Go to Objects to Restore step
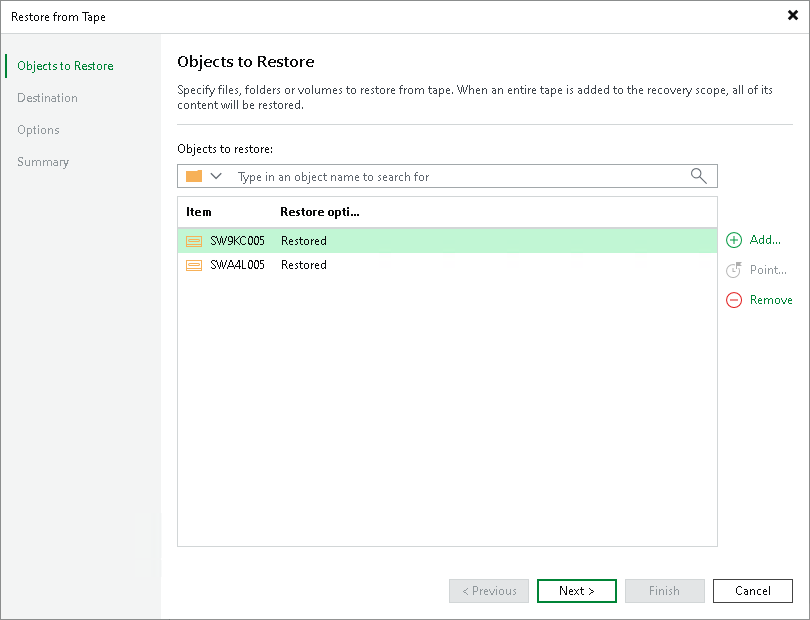Viewport: 810px width, 620px height. [x=65, y=66]
